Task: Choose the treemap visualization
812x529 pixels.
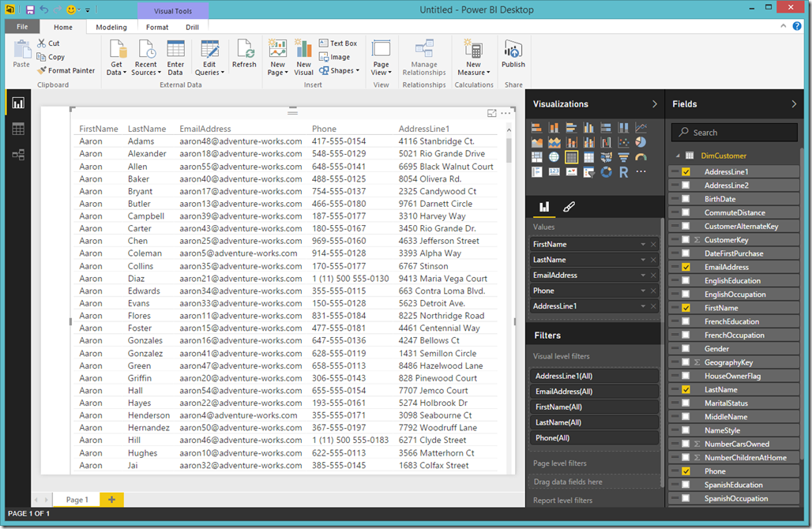Action: [x=536, y=157]
